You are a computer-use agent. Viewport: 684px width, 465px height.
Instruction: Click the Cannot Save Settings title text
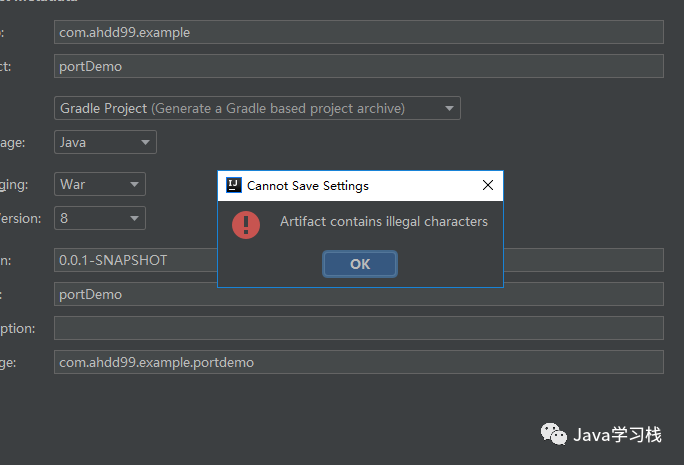coord(308,185)
